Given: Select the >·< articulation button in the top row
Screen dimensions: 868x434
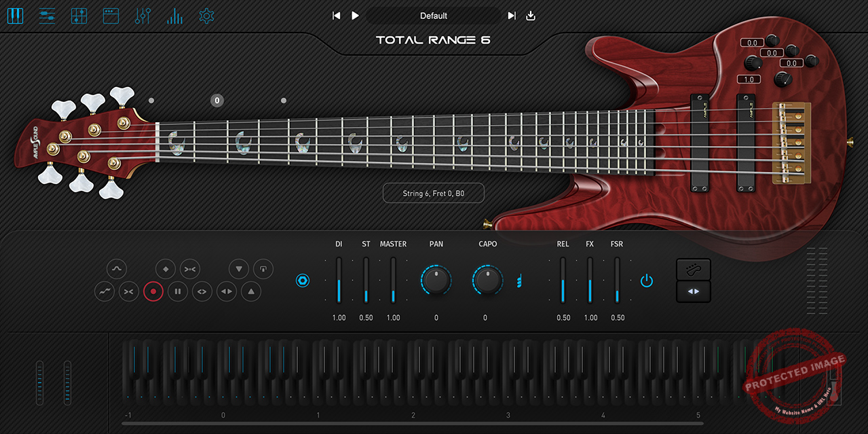Looking at the screenshot, I should [x=190, y=268].
